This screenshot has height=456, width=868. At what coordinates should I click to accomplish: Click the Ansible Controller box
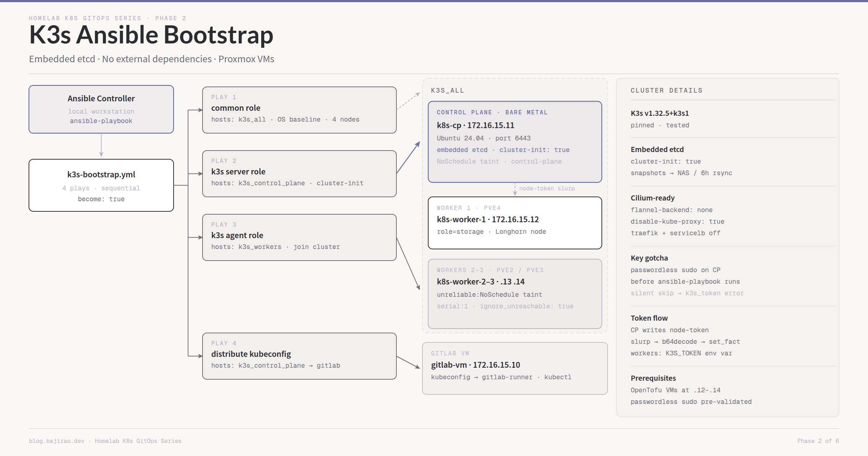(x=101, y=109)
